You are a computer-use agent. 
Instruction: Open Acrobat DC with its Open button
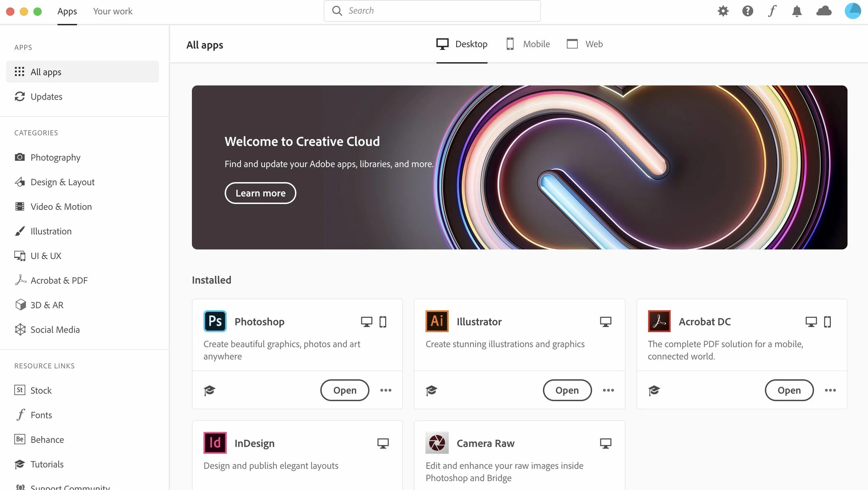[789, 390]
